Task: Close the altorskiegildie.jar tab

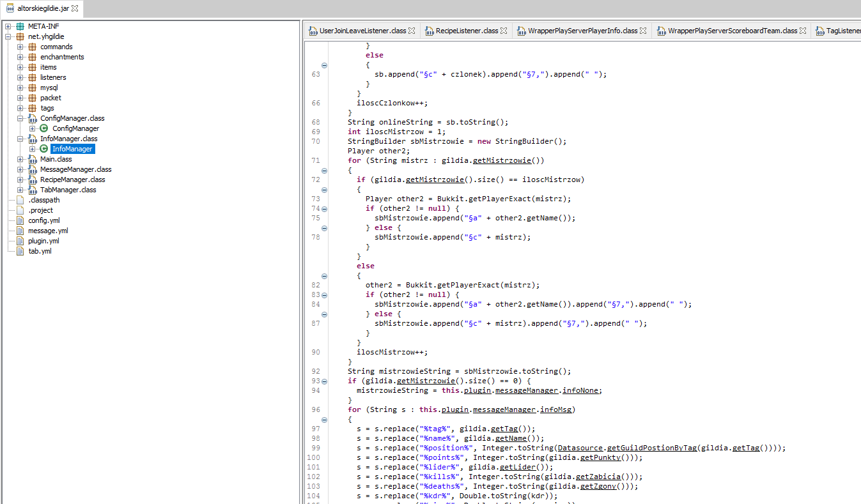Action: [x=75, y=8]
